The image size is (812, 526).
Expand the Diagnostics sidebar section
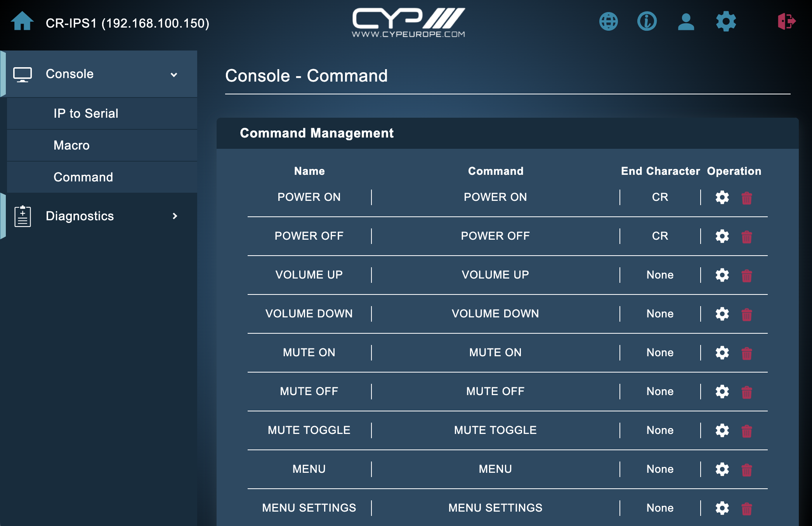(x=80, y=216)
